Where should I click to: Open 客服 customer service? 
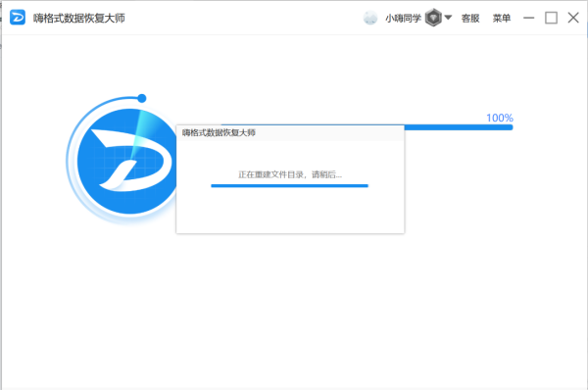(470, 18)
